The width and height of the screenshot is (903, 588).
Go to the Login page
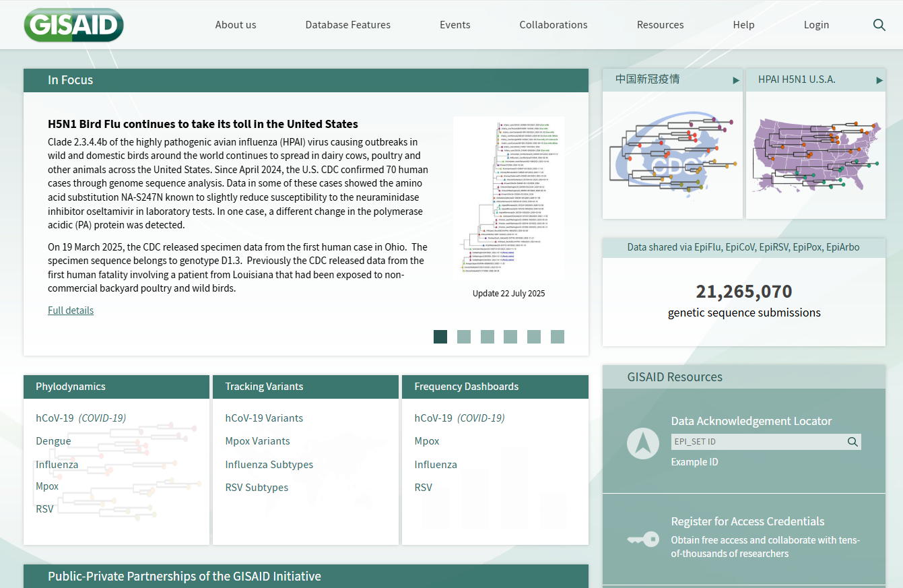[x=816, y=25]
